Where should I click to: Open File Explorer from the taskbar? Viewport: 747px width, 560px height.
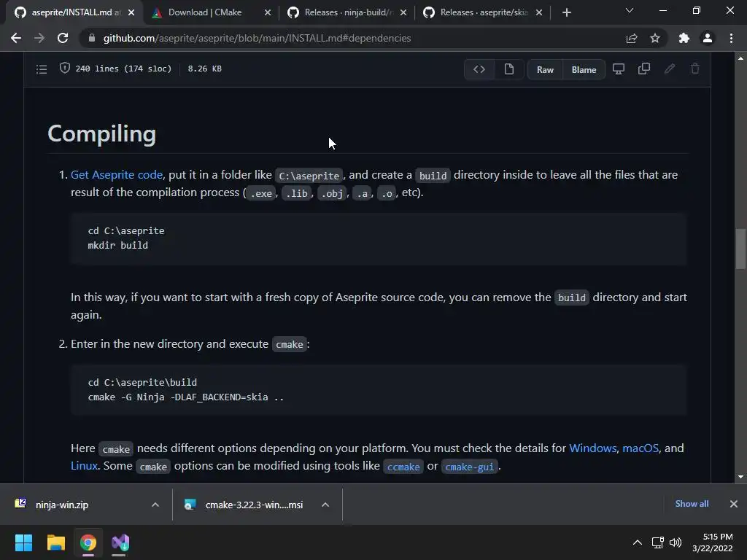[55, 542]
